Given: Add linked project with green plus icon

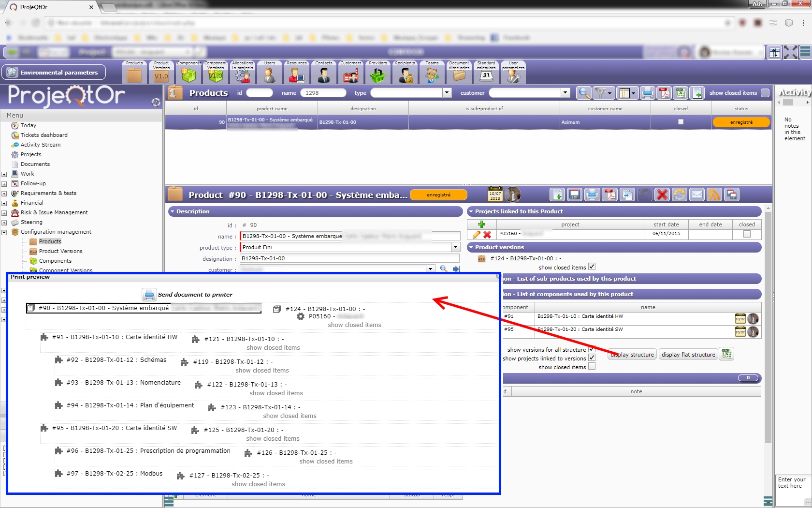Looking at the screenshot, I should pos(481,224).
